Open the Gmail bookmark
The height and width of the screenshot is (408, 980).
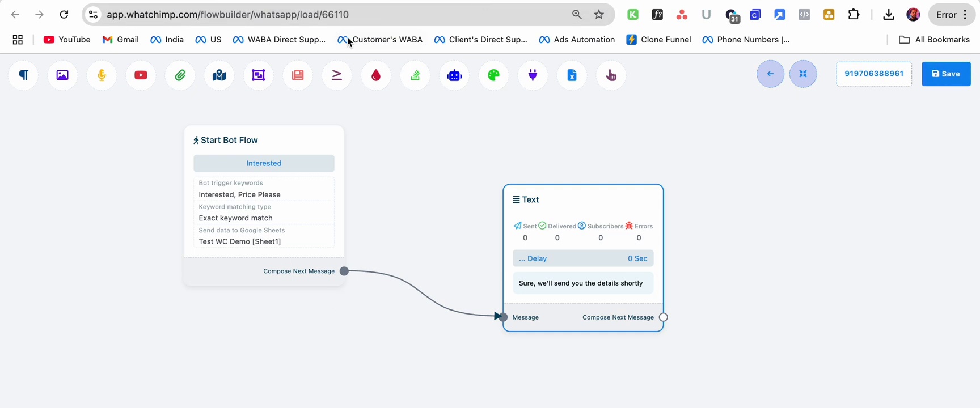120,40
